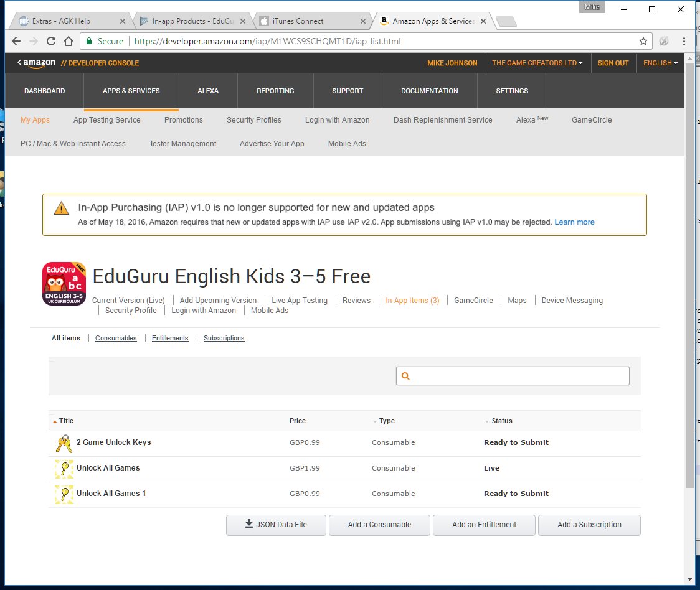Click Add a Consumable button
700x590 pixels.
[379, 525]
